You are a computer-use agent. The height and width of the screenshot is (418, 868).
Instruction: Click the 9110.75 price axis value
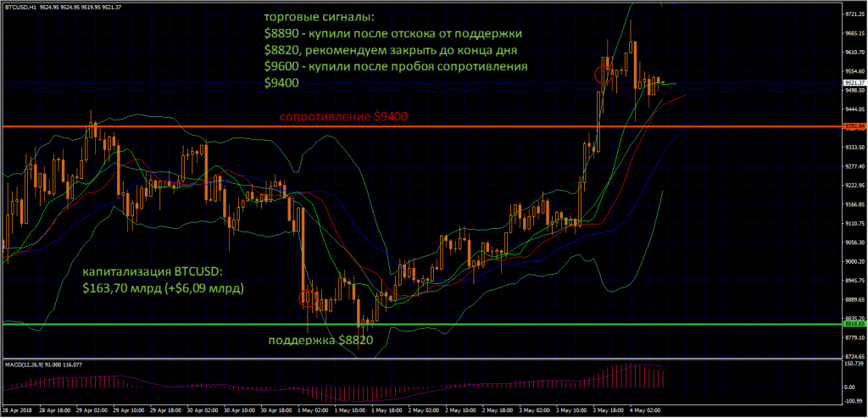tap(856, 224)
